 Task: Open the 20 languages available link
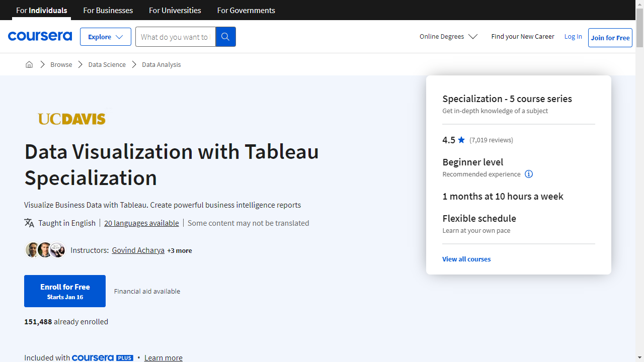pos(141,223)
